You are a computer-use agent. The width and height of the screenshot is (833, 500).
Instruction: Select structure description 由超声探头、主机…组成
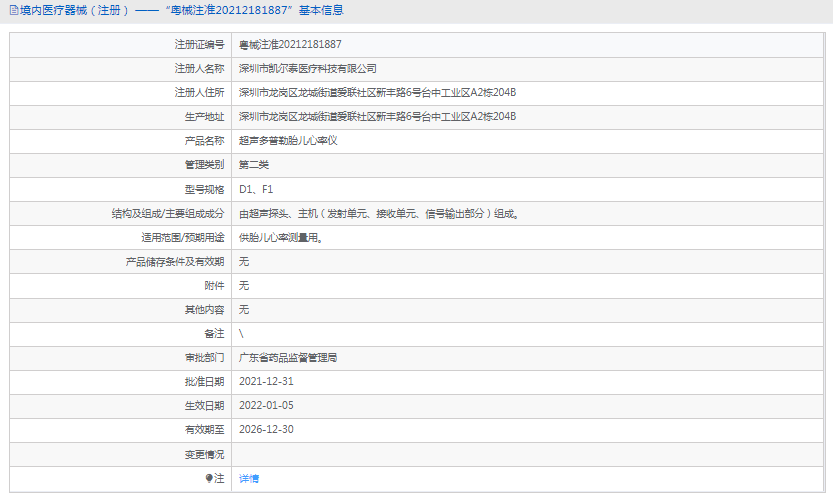click(x=379, y=214)
